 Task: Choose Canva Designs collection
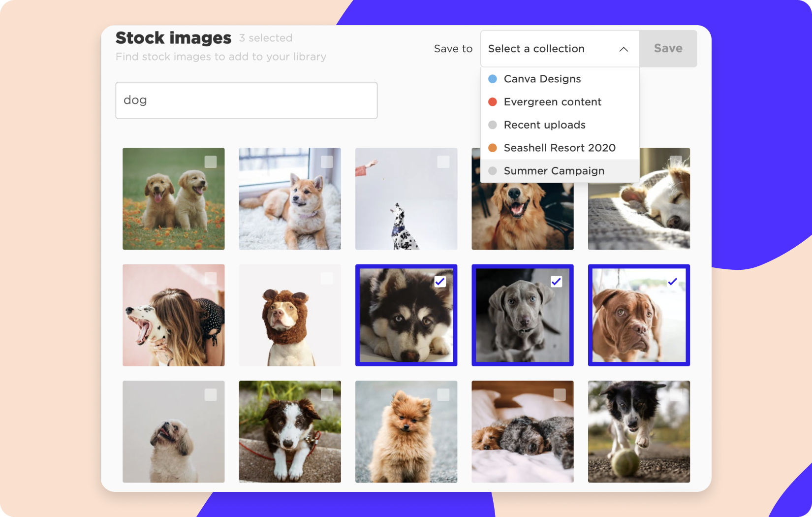click(x=560, y=79)
